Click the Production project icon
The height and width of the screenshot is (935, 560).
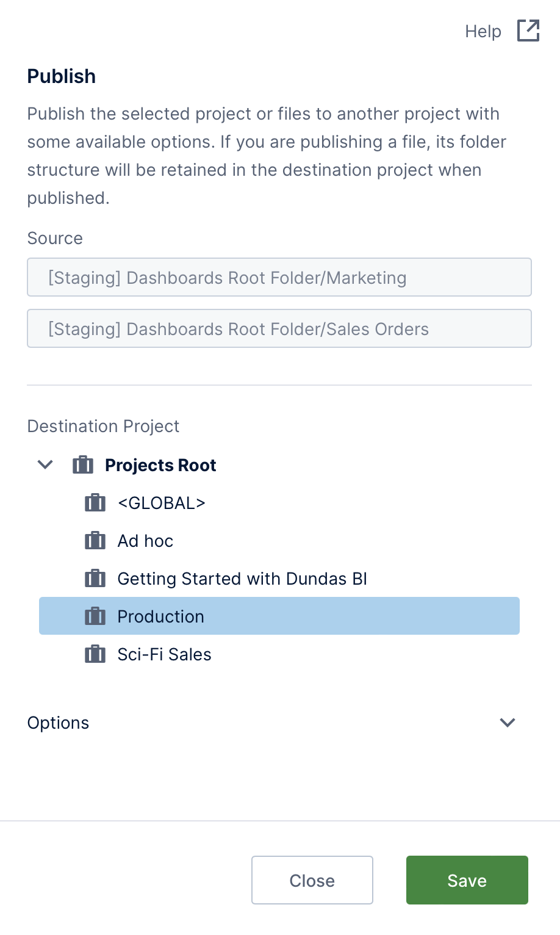pos(95,616)
